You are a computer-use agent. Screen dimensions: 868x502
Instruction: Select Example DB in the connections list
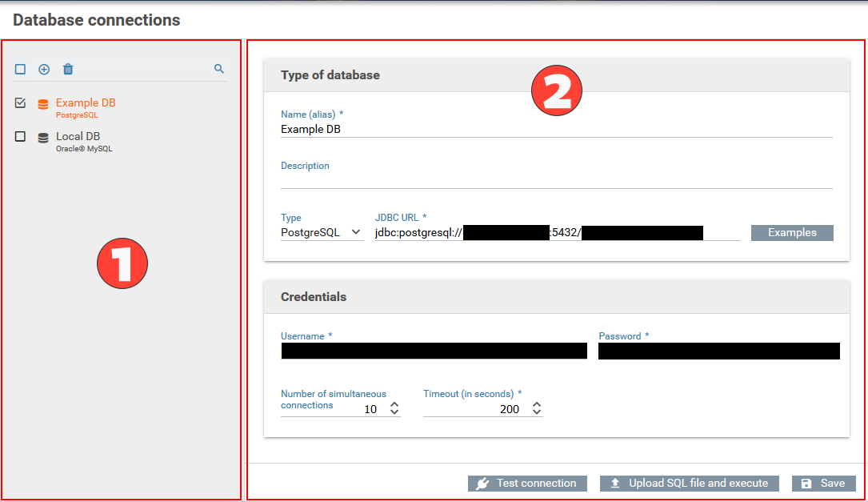86,103
